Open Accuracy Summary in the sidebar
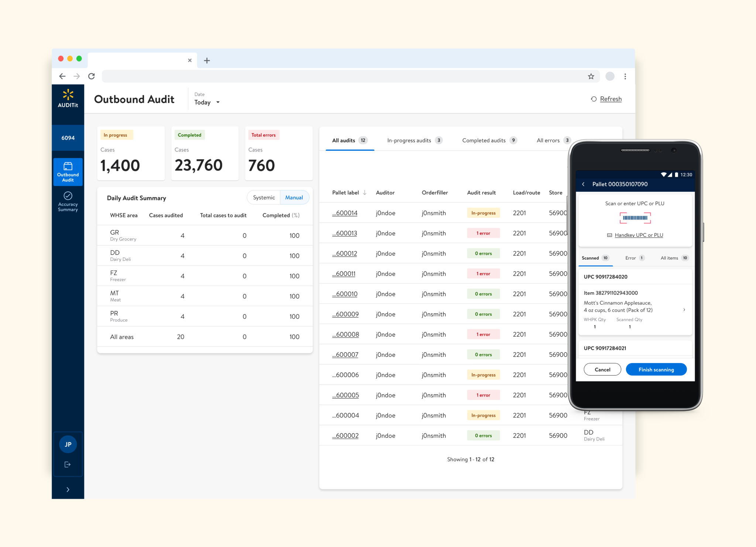 [x=68, y=201]
